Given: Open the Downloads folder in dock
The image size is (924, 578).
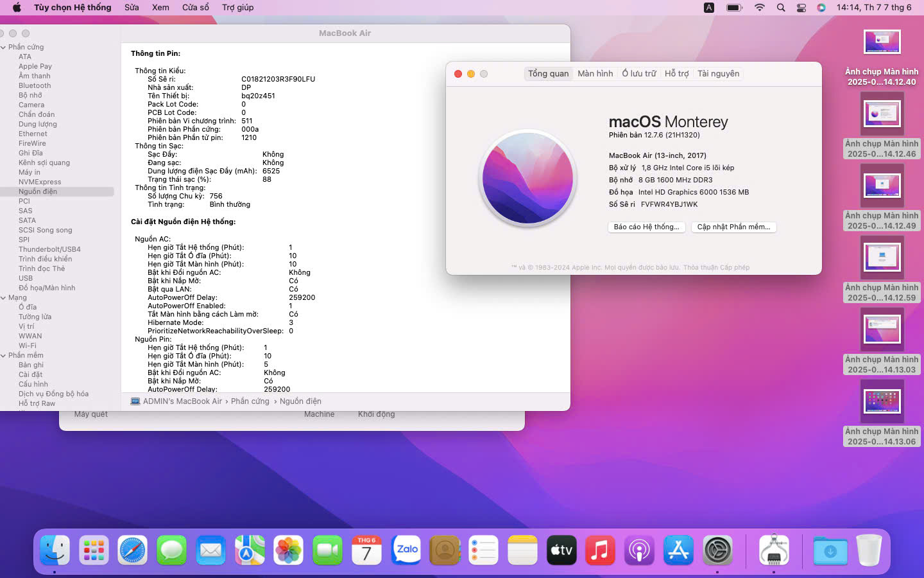Looking at the screenshot, I should tap(830, 550).
